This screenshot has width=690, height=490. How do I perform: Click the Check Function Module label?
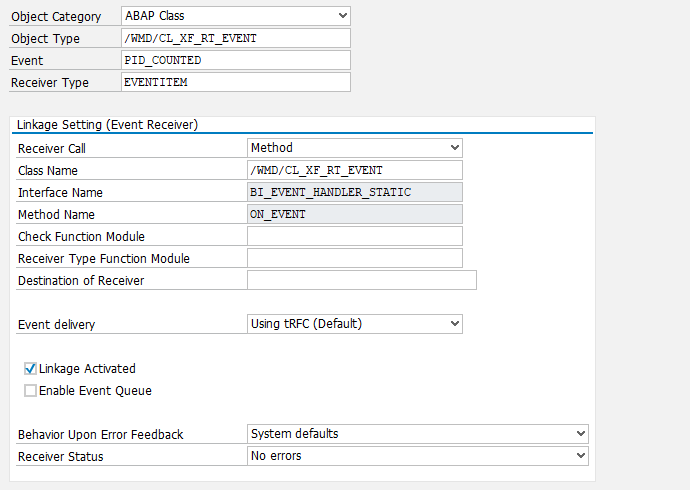pos(81,237)
